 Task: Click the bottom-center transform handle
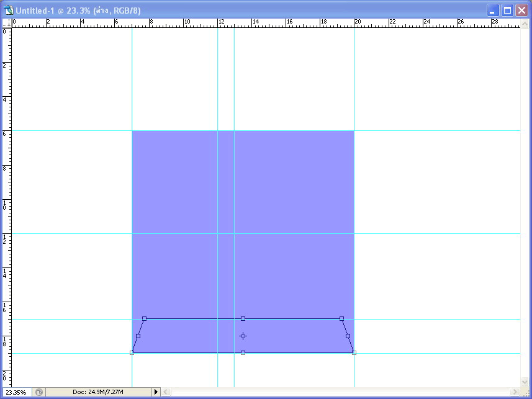click(243, 353)
